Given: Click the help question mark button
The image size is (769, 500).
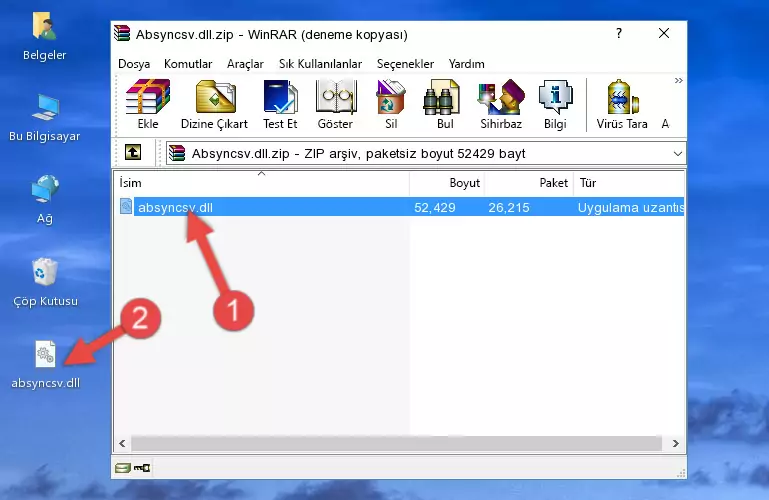Looking at the screenshot, I should pyautogui.click(x=619, y=33).
